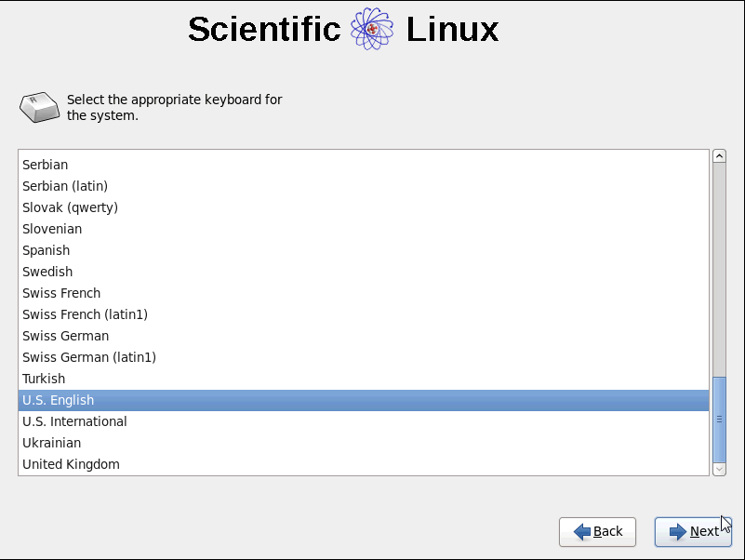
Task: Pick the Swiss German keyboard
Action: point(364,336)
